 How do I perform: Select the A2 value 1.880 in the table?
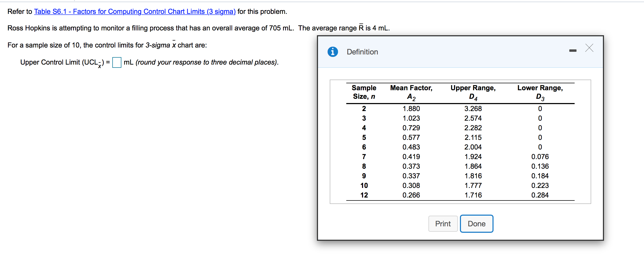point(411,108)
